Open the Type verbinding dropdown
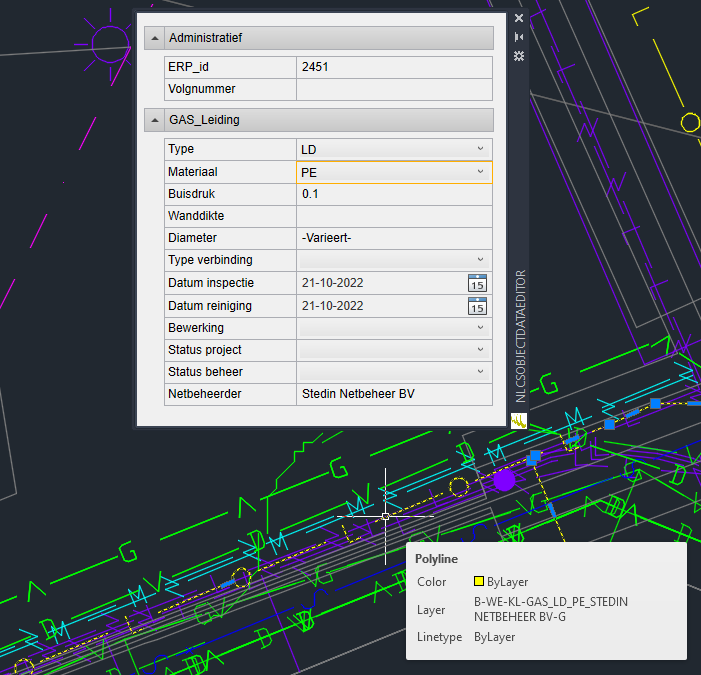The height and width of the screenshot is (675, 701). point(481,260)
